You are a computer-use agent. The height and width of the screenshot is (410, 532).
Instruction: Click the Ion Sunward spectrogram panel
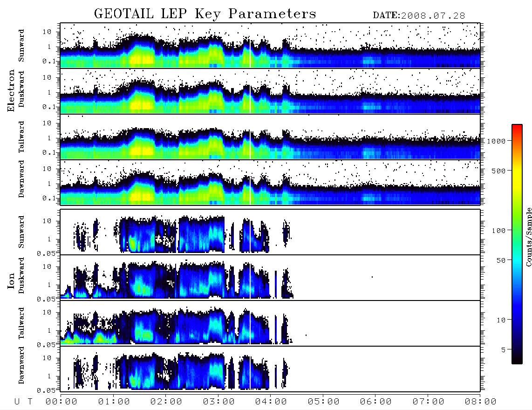click(x=270, y=232)
